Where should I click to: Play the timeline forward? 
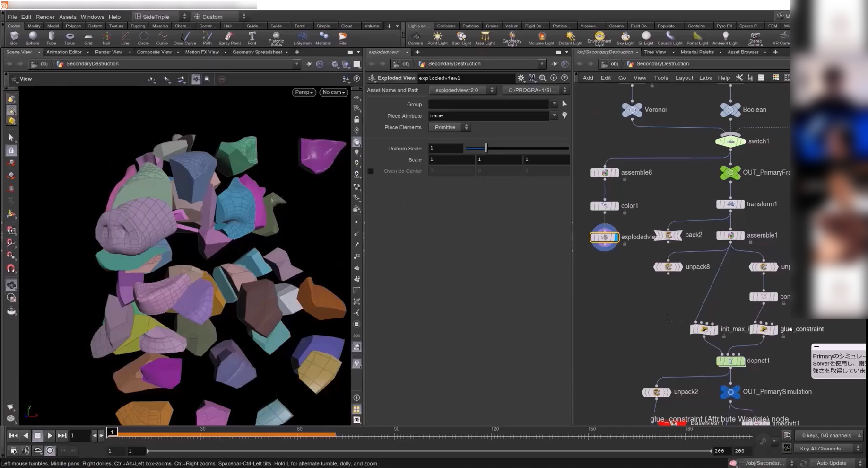point(50,436)
